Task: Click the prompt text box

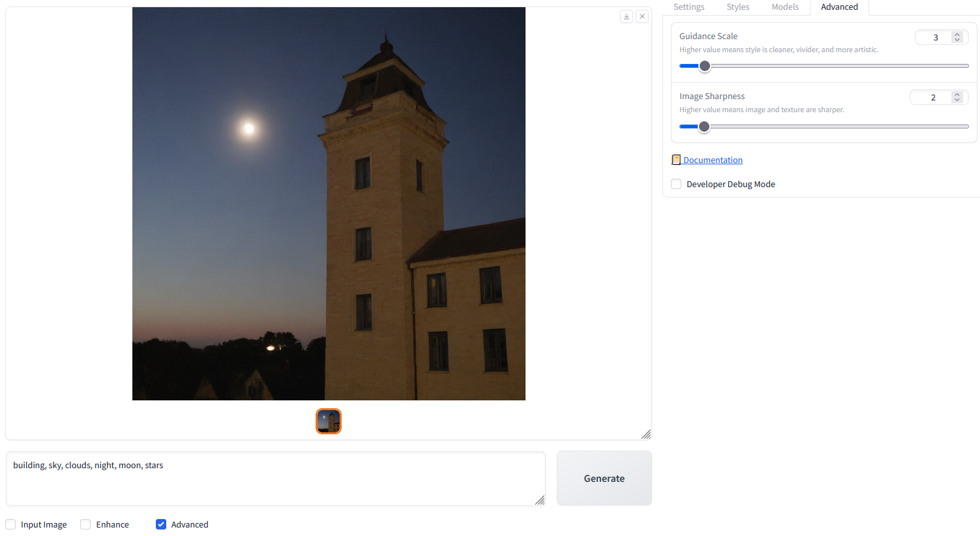Action: click(275, 479)
